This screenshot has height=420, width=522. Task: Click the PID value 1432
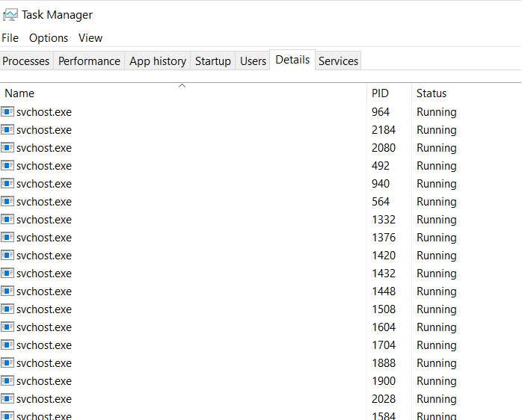pyautogui.click(x=384, y=274)
